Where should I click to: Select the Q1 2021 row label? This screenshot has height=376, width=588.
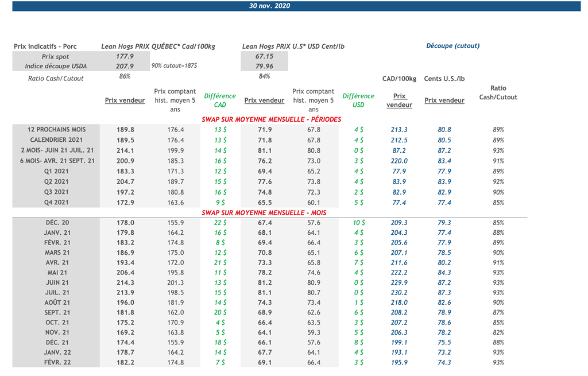click(57, 172)
